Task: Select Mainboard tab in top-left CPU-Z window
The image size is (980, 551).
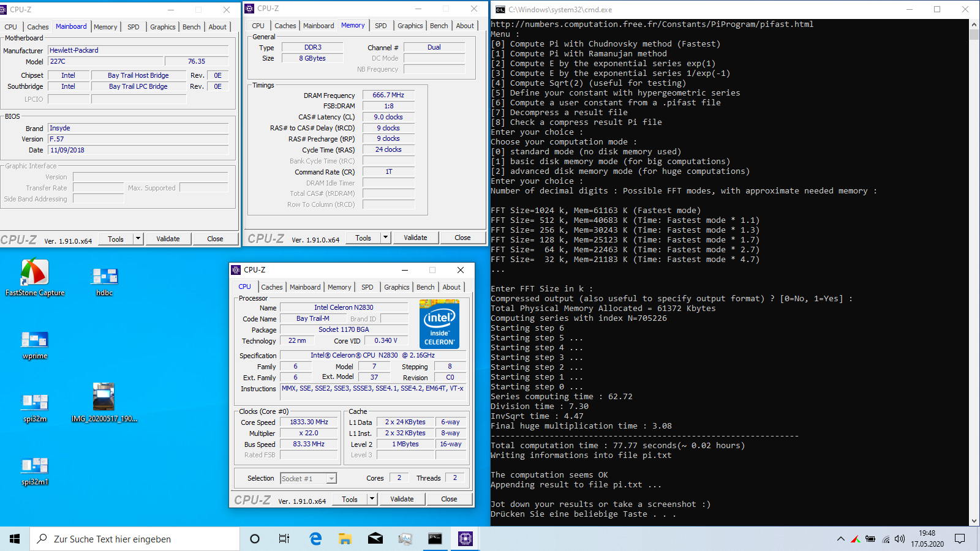Action: click(71, 26)
